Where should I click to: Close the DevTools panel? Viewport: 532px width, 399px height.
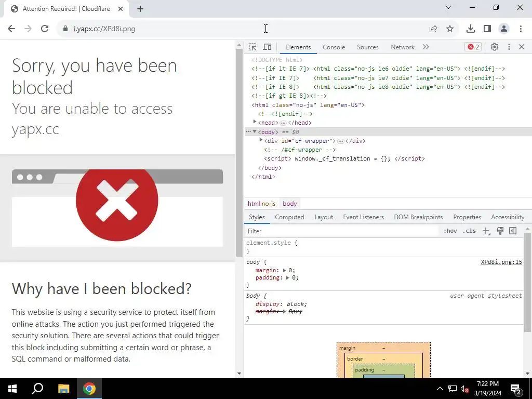(x=522, y=47)
